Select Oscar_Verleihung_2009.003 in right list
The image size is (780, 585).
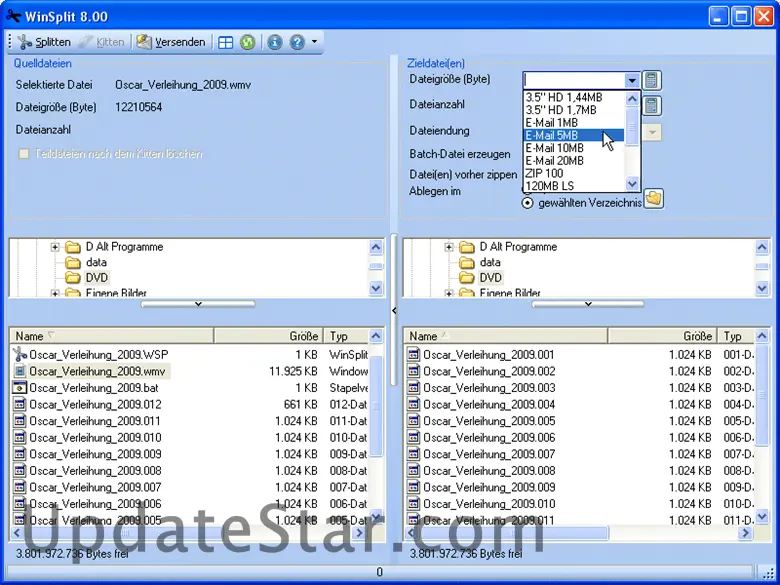tap(488, 388)
